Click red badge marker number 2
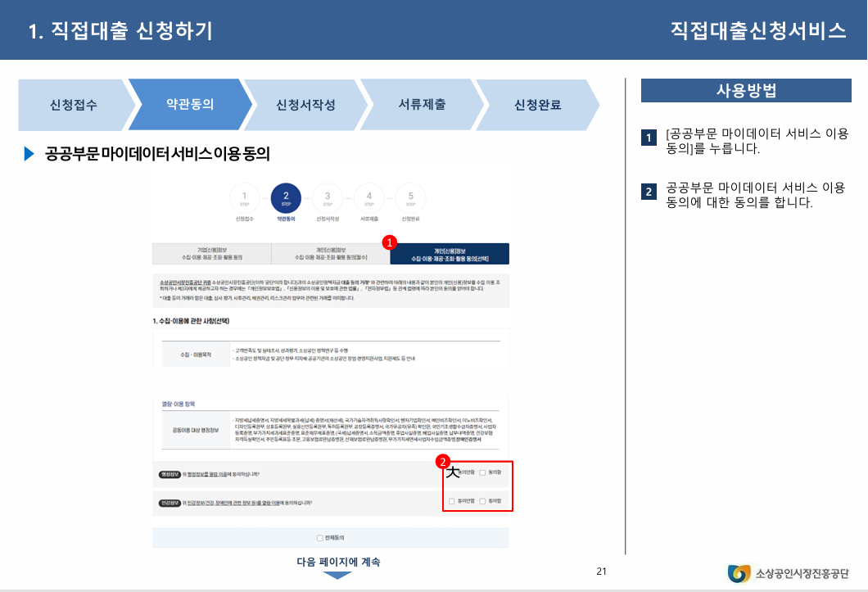This screenshot has width=868, height=592. pyautogui.click(x=443, y=462)
